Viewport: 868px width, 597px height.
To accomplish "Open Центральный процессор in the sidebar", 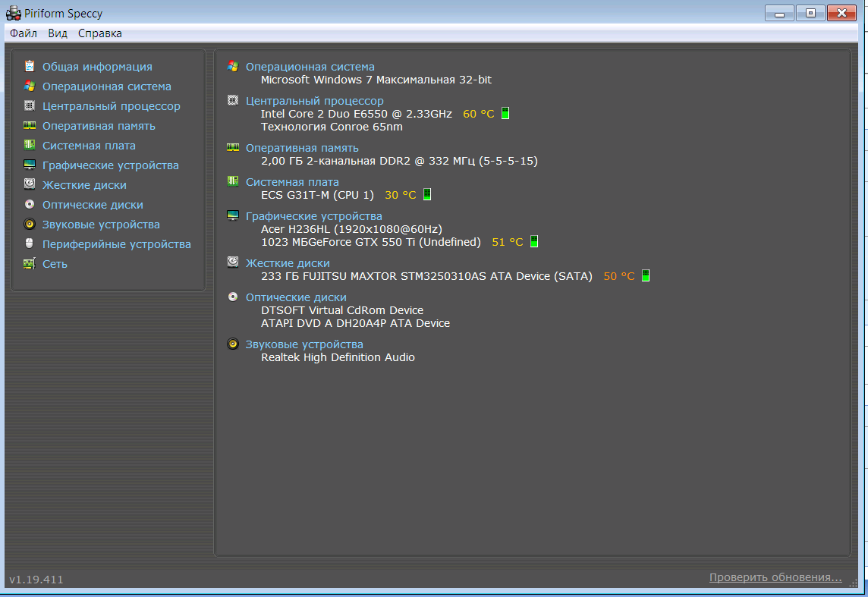I will point(112,105).
